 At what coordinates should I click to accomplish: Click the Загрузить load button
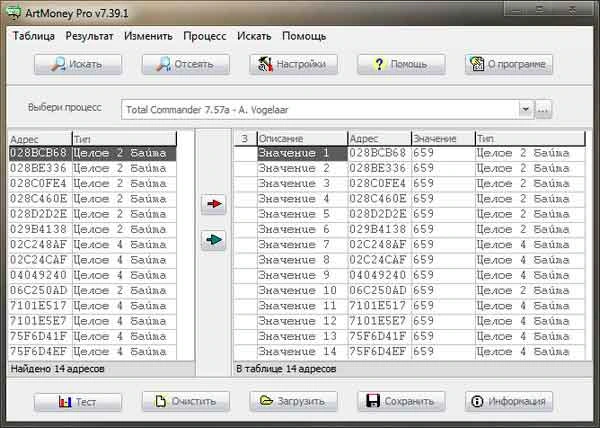coord(293,402)
